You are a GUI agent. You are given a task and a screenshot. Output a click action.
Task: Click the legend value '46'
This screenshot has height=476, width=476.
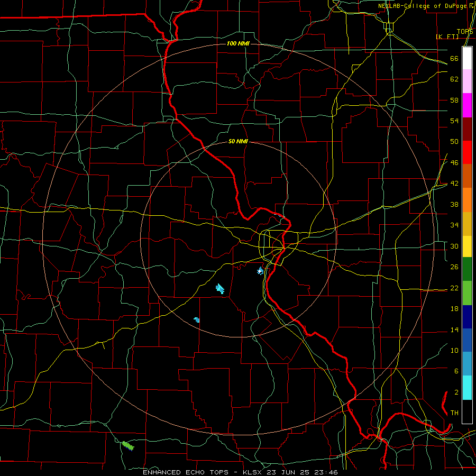454,163
